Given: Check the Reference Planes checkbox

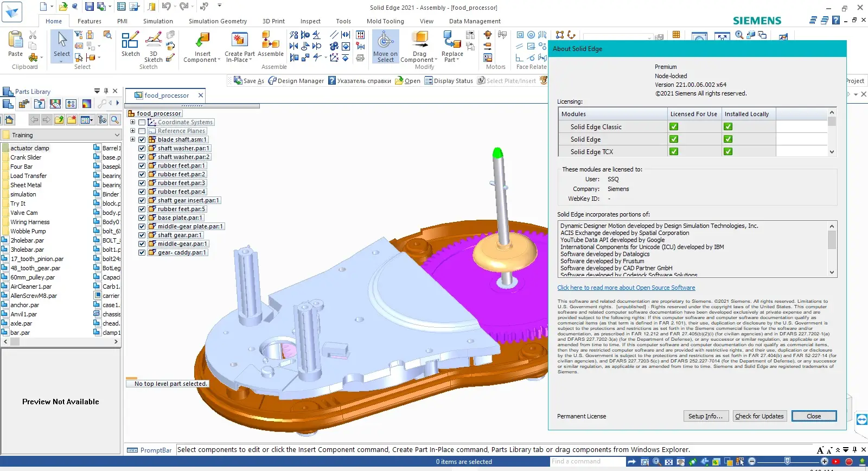Looking at the screenshot, I should [x=142, y=131].
